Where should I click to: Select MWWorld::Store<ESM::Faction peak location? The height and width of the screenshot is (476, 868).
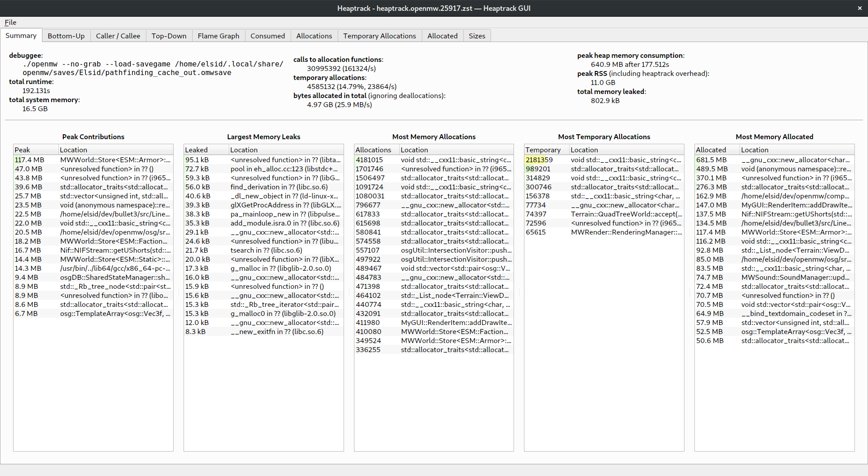tap(116, 241)
